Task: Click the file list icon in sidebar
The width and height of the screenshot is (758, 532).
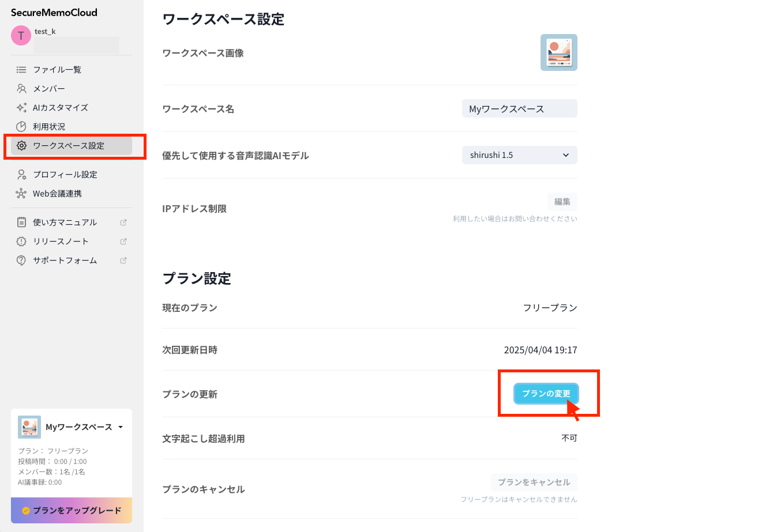Action: point(21,70)
